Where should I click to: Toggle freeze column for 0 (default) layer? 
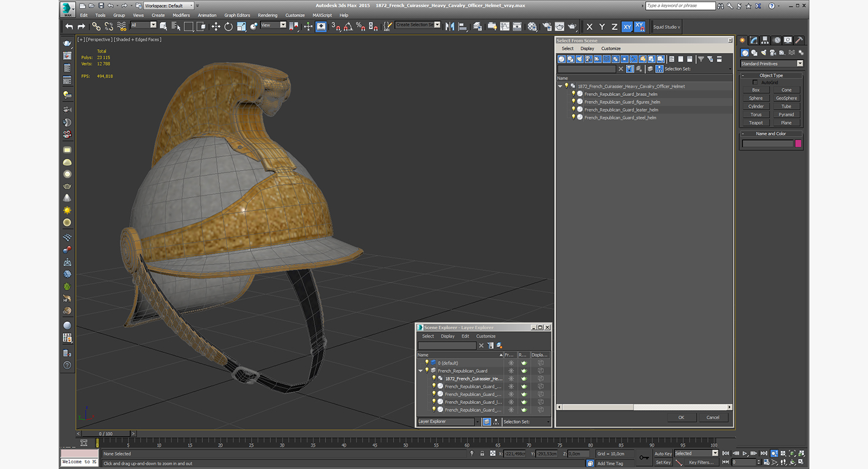point(511,363)
